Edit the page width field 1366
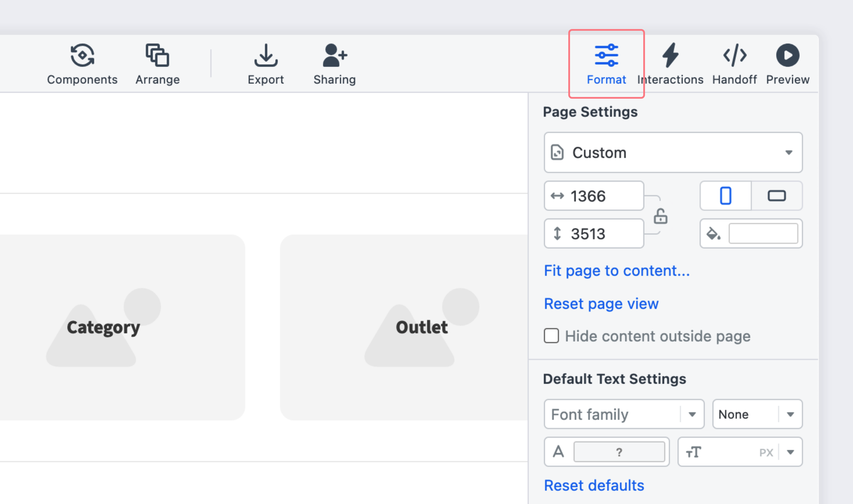 594,196
